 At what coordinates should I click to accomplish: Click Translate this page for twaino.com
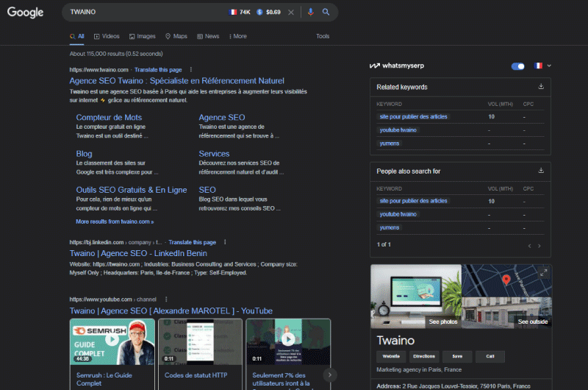(158, 70)
